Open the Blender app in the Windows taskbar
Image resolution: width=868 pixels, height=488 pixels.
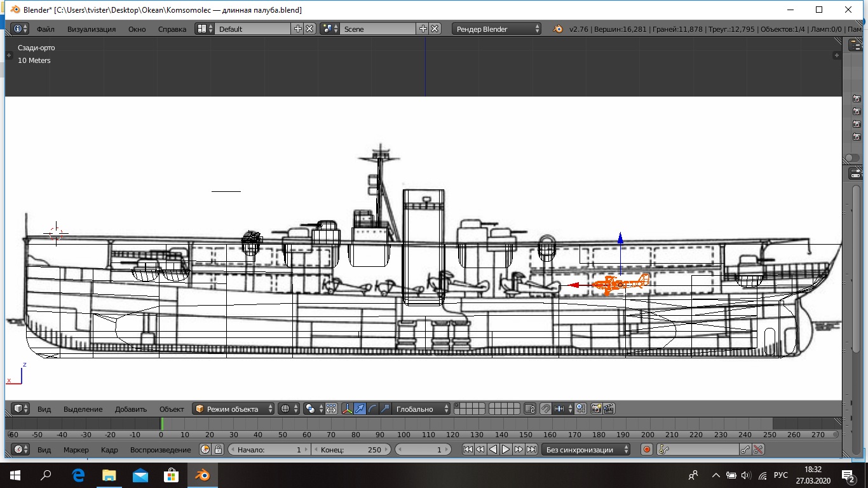pyautogui.click(x=203, y=475)
